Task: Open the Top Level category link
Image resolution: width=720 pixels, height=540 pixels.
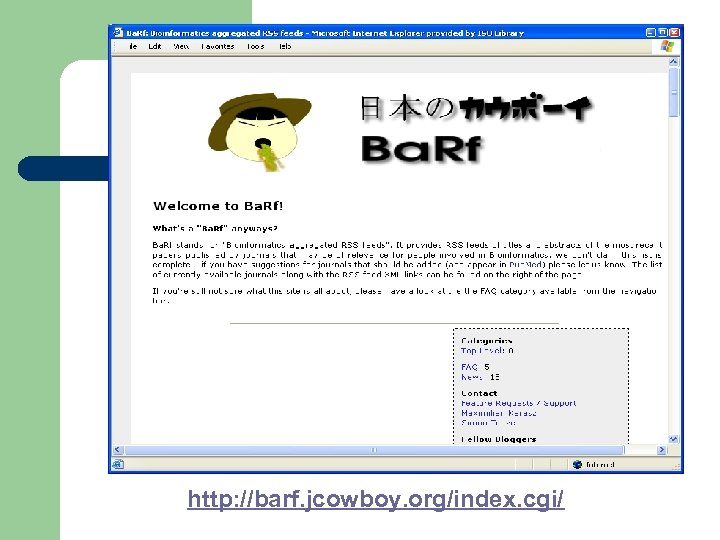Action: [483, 351]
